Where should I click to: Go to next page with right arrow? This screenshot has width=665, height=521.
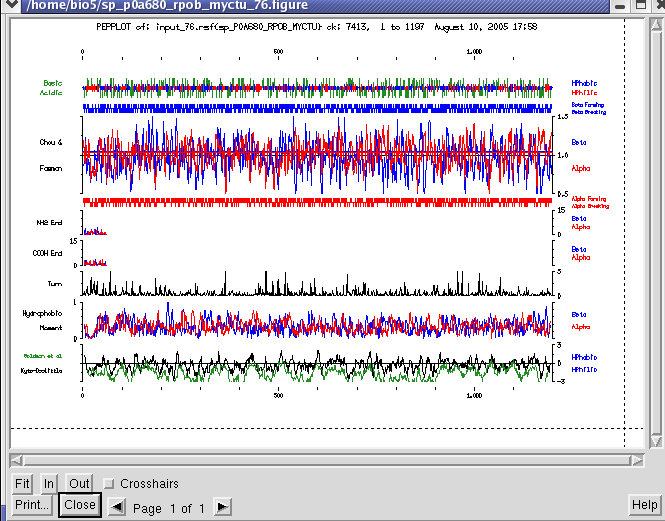tap(223, 508)
